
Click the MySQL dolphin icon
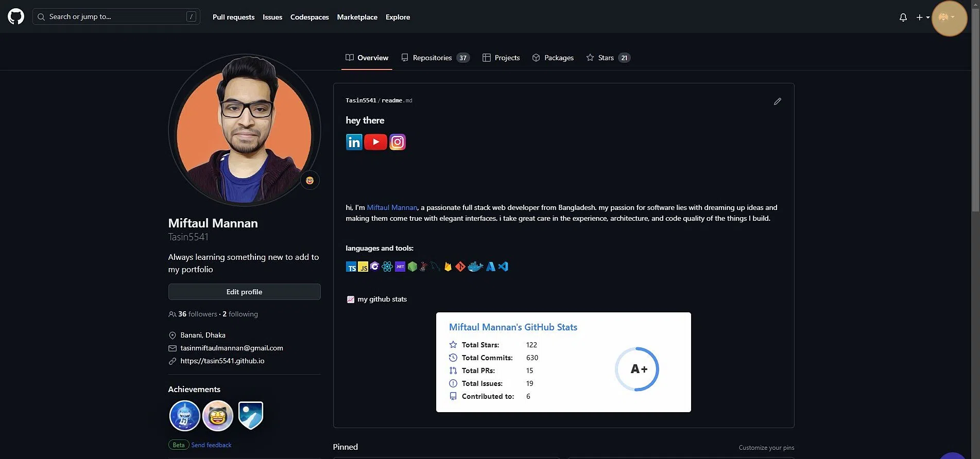click(436, 267)
